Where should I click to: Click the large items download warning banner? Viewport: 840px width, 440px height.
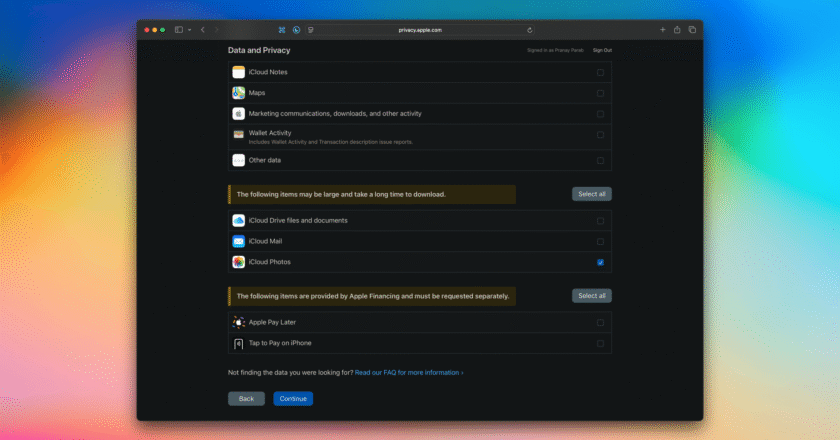[x=372, y=195]
